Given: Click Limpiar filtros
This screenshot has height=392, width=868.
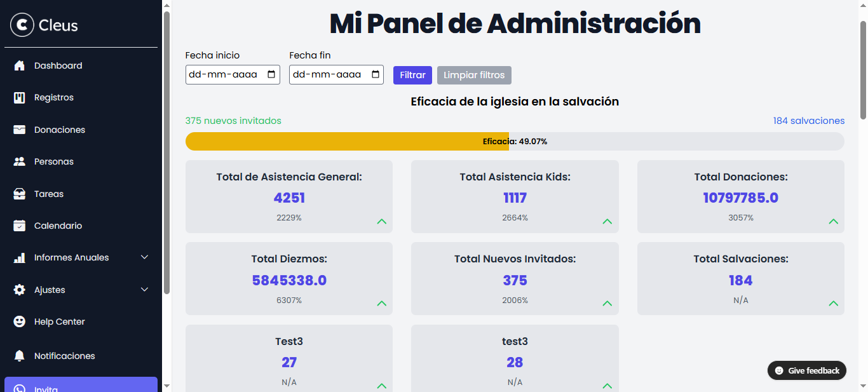Looking at the screenshot, I should (474, 75).
